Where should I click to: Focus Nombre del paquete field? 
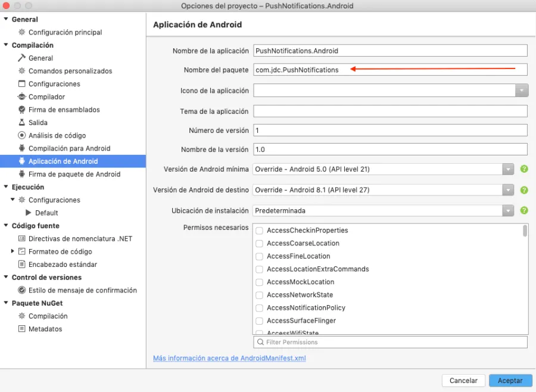pos(390,70)
